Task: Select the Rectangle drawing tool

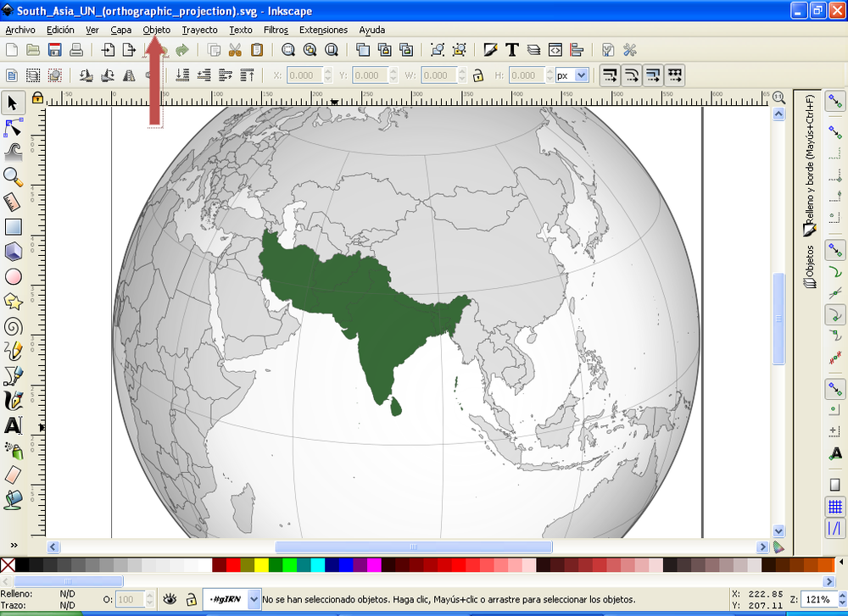Action: [14, 226]
